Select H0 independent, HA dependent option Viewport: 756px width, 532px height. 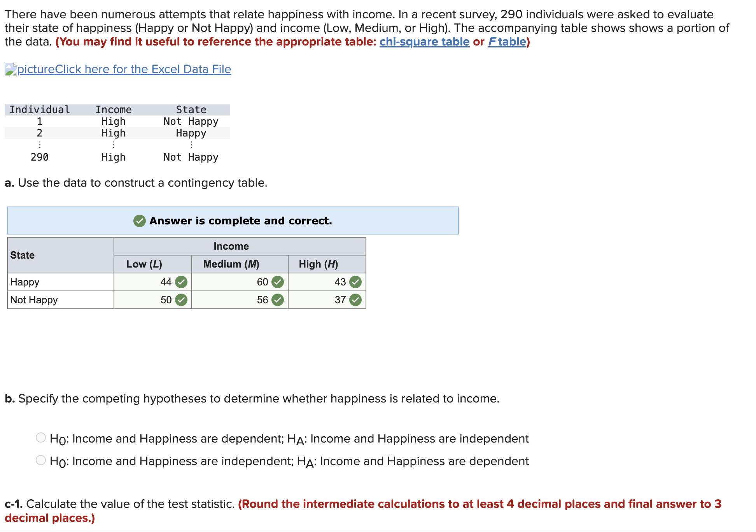41,460
